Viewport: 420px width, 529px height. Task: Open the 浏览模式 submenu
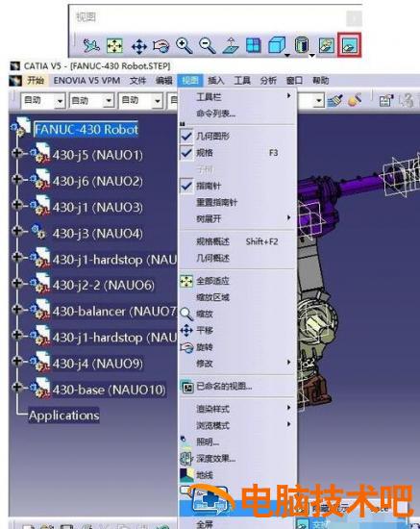pos(237,425)
